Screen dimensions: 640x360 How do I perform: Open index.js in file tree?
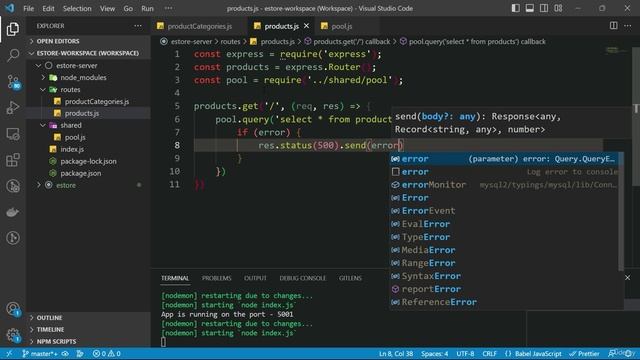pos(72,149)
